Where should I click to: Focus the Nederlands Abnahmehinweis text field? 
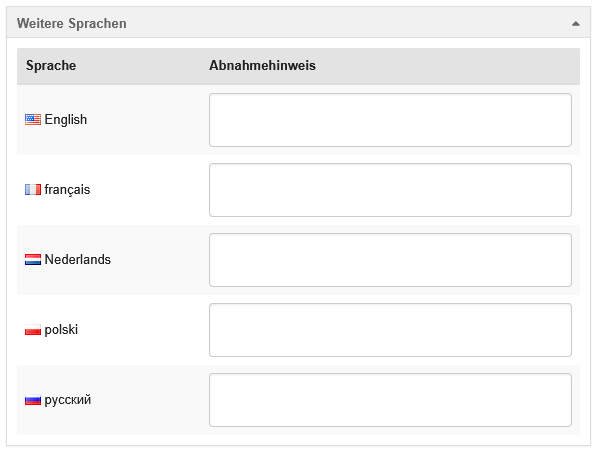coord(390,260)
